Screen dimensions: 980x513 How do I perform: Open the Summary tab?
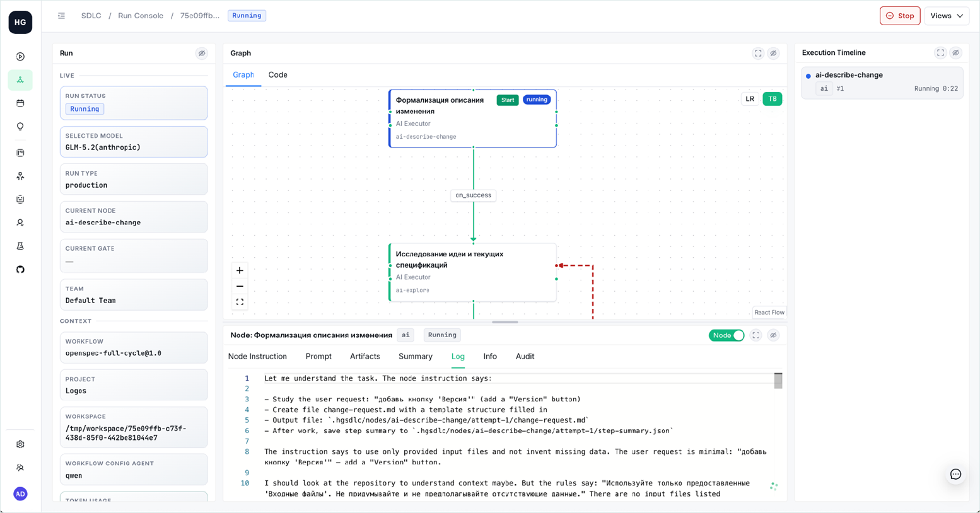[x=416, y=357]
